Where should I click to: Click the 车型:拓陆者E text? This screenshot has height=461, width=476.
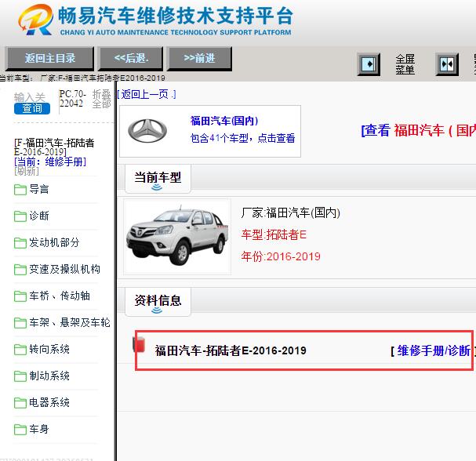[274, 234]
